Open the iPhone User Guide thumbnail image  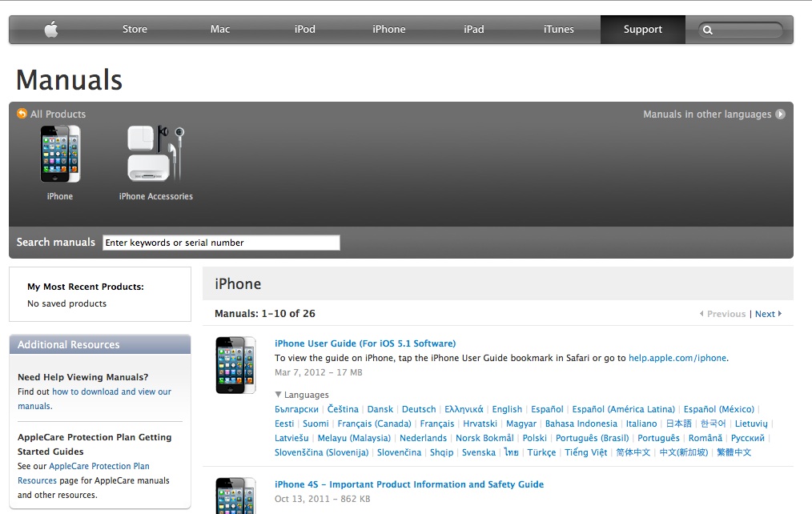pos(235,365)
